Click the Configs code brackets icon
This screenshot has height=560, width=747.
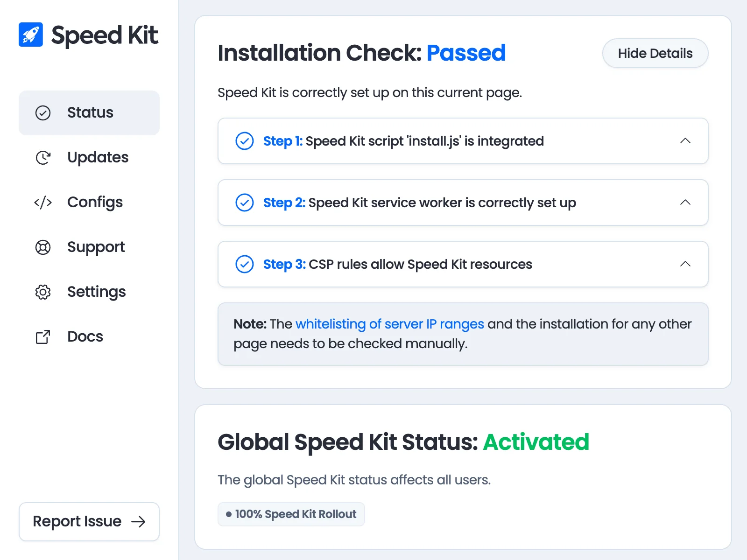tap(43, 203)
